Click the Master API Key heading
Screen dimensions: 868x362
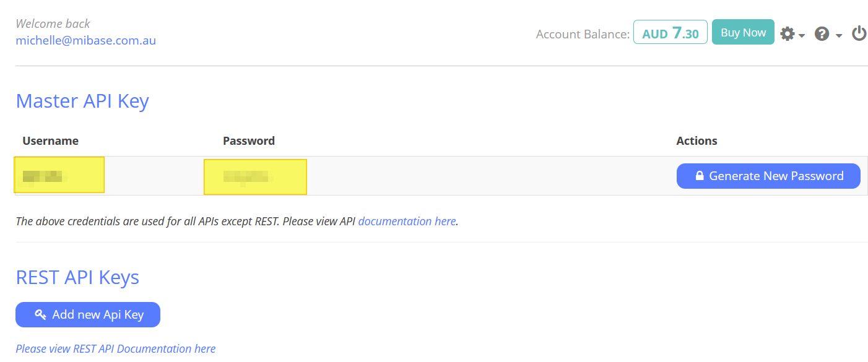point(82,101)
